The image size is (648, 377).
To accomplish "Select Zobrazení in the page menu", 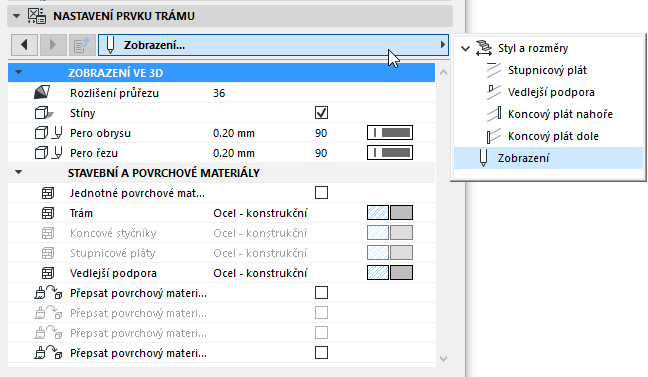I will pos(548,158).
